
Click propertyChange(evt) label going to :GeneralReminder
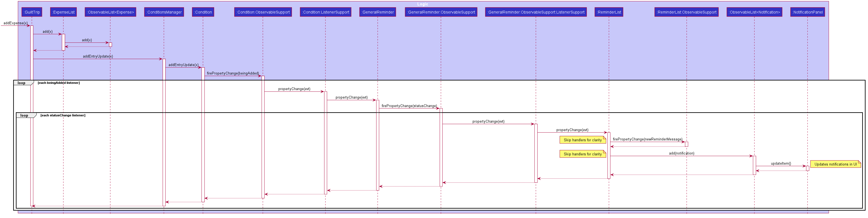click(x=351, y=97)
